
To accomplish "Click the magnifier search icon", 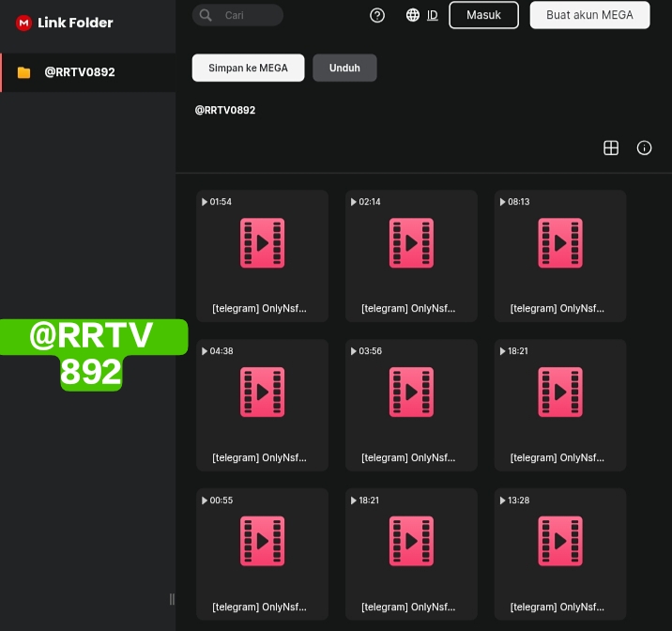I will (x=206, y=15).
